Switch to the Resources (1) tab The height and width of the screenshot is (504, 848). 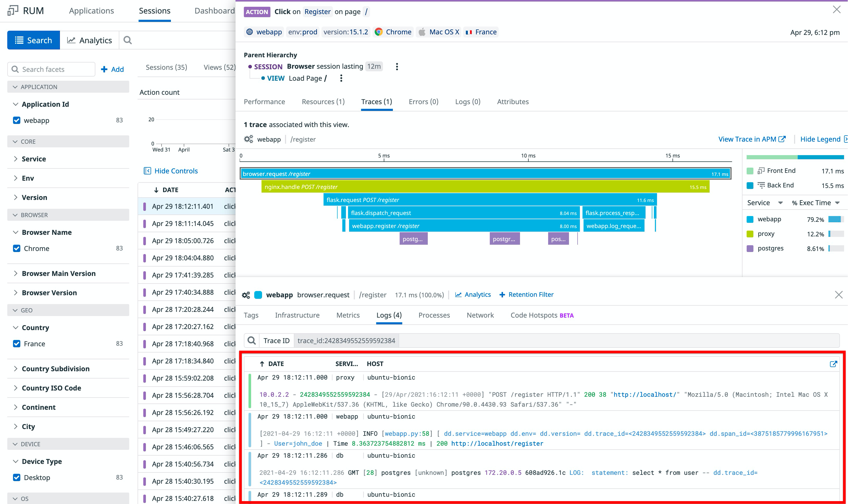(323, 102)
